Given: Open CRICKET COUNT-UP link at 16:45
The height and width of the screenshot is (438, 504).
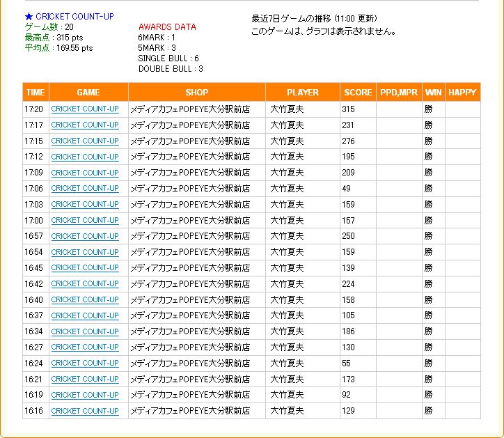Looking at the screenshot, I should 85,268.
